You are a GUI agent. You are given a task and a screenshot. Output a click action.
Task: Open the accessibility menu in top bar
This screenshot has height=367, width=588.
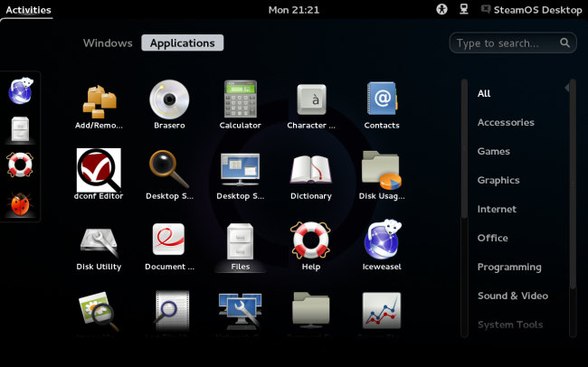point(441,9)
